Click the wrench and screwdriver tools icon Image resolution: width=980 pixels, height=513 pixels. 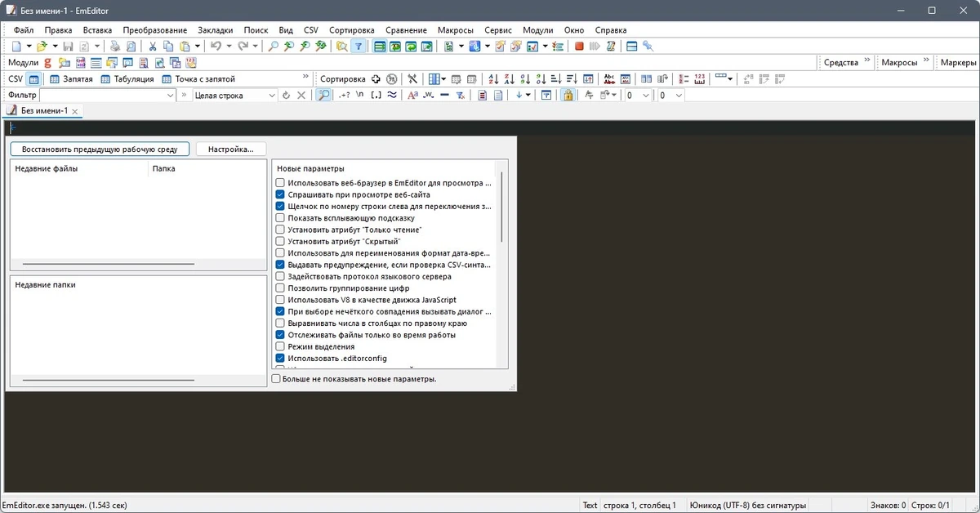pos(412,79)
